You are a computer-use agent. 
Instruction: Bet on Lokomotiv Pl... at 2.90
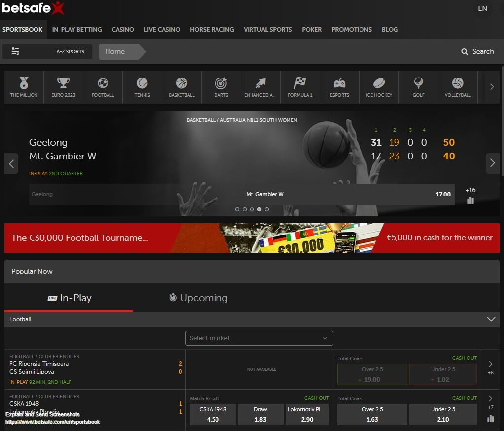[307, 414]
